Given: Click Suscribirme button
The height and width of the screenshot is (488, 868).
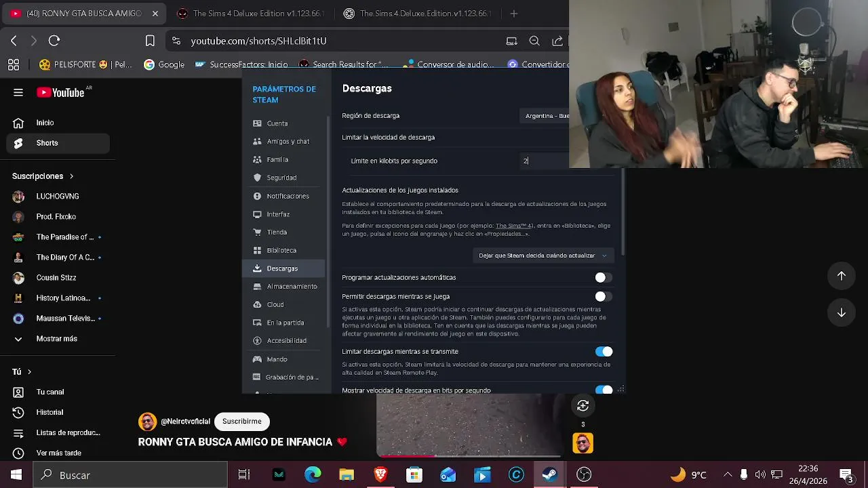Looking at the screenshot, I should pos(242,422).
